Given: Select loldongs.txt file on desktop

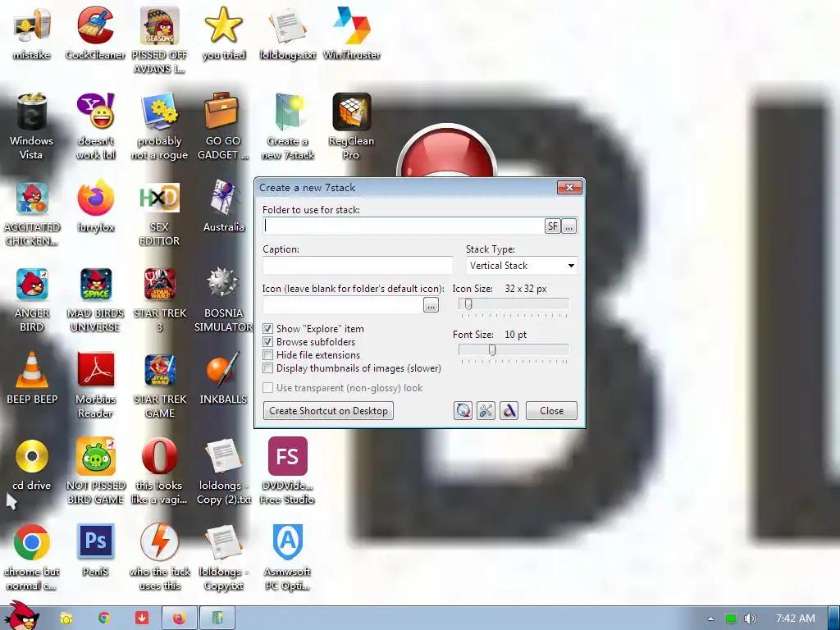Looking at the screenshot, I should pyautogui.click(x=288, y=33).
